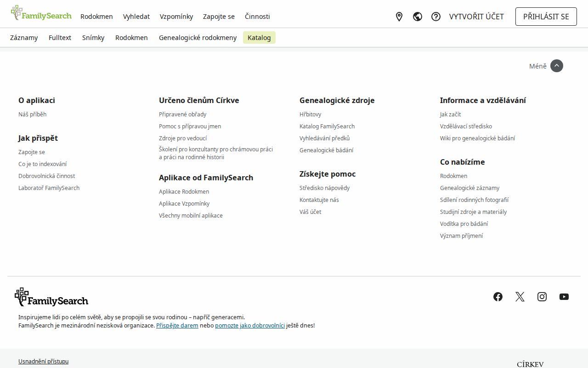This screenshot has height=368, width=588.
Task: Open Zdroje pro vedoucí link
Action: click(x=183, y=138)
